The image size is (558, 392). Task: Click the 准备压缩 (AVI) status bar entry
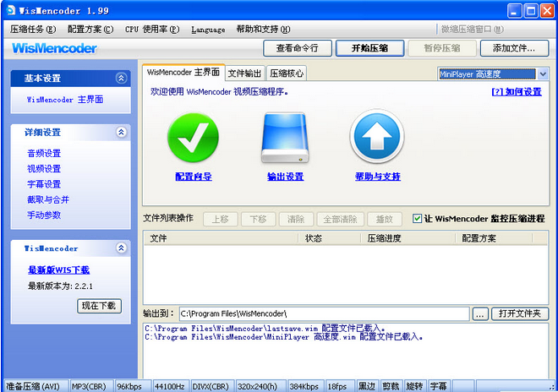click(x=36, y=386)
